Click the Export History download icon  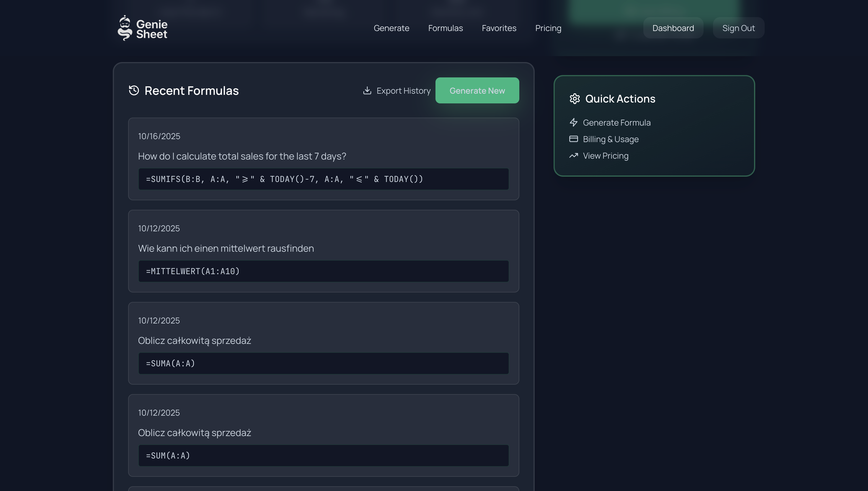click(367, 90)
